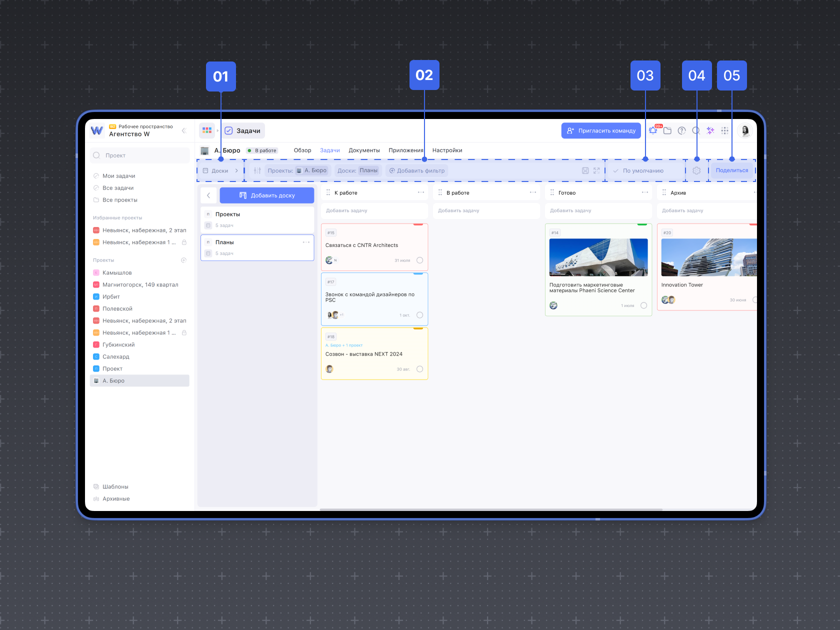Click horizontal scrollbar under the board
Image resolution: width=840 pixels, height=630 pixels.
pos(491,509)
